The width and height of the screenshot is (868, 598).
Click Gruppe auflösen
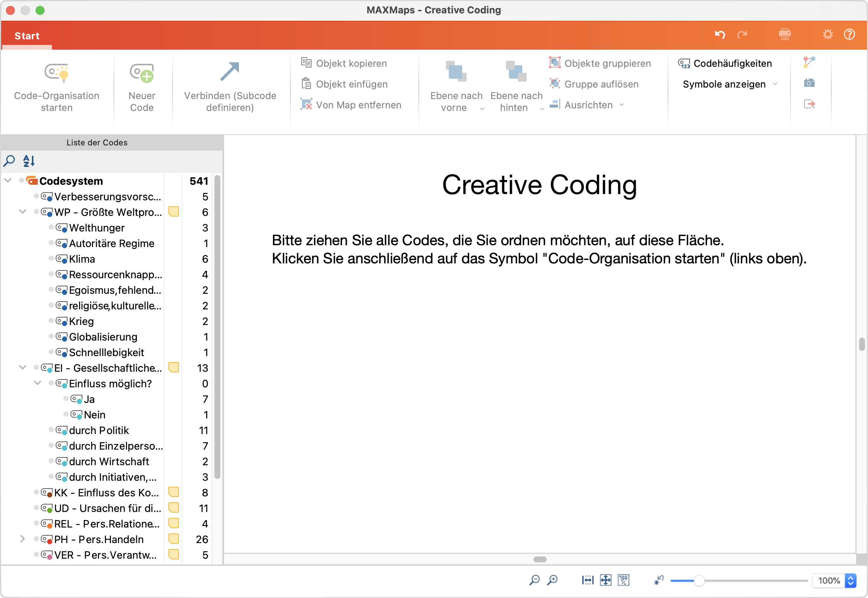[x=594, y=84]
